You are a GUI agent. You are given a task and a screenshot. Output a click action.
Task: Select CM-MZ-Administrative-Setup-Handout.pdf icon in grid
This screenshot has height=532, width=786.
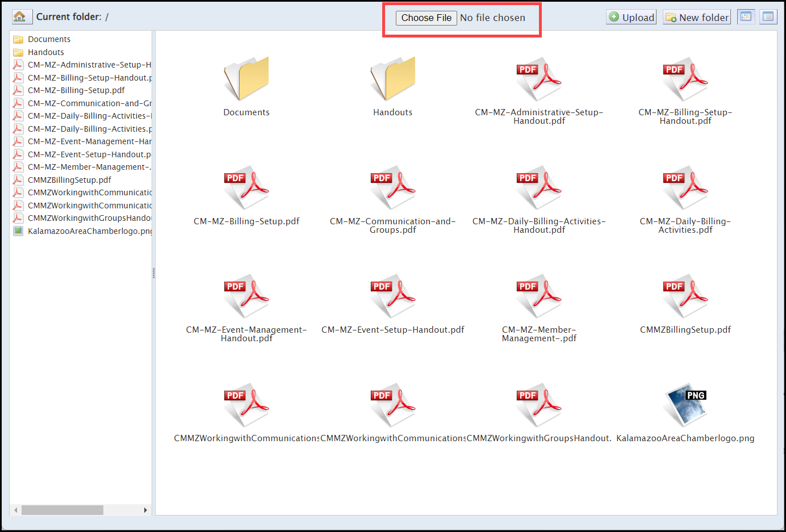pos(538,79)
